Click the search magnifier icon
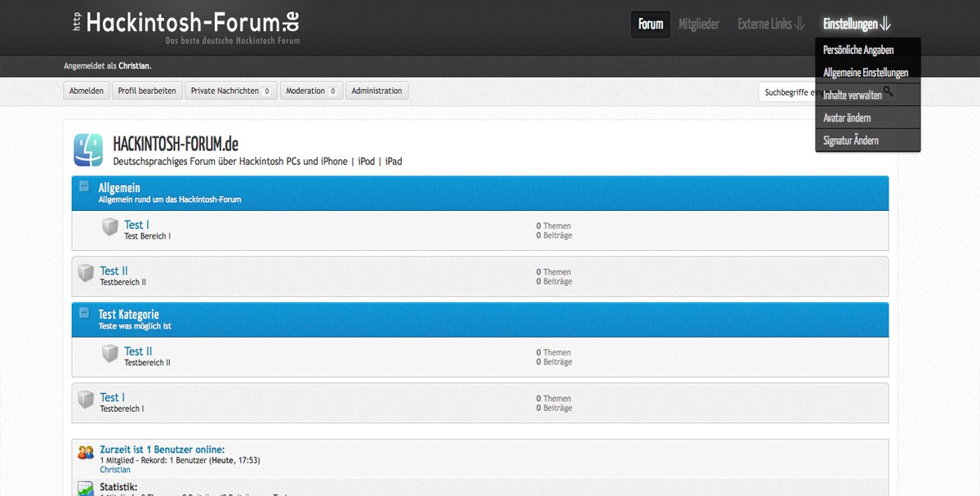 coord(889,92)
